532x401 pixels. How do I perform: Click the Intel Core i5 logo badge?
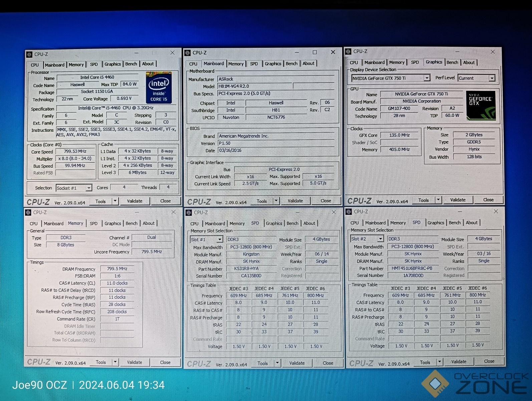[159, 88]
